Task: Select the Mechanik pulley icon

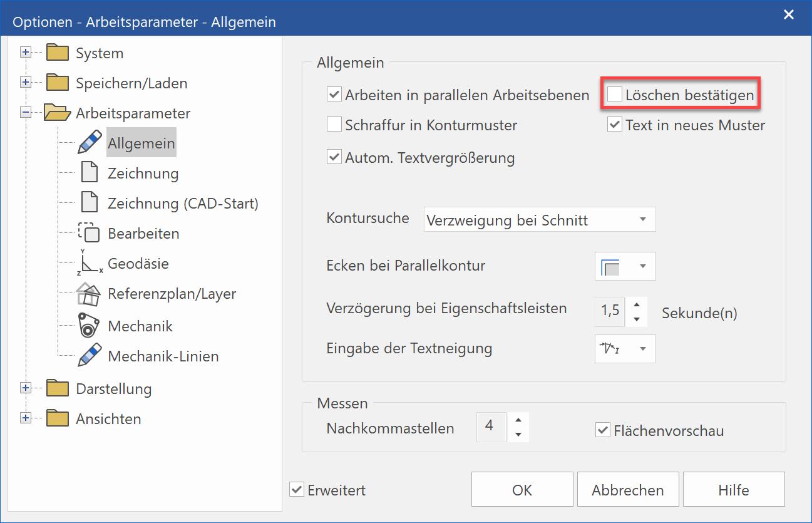Action: [x=90, y=326]
